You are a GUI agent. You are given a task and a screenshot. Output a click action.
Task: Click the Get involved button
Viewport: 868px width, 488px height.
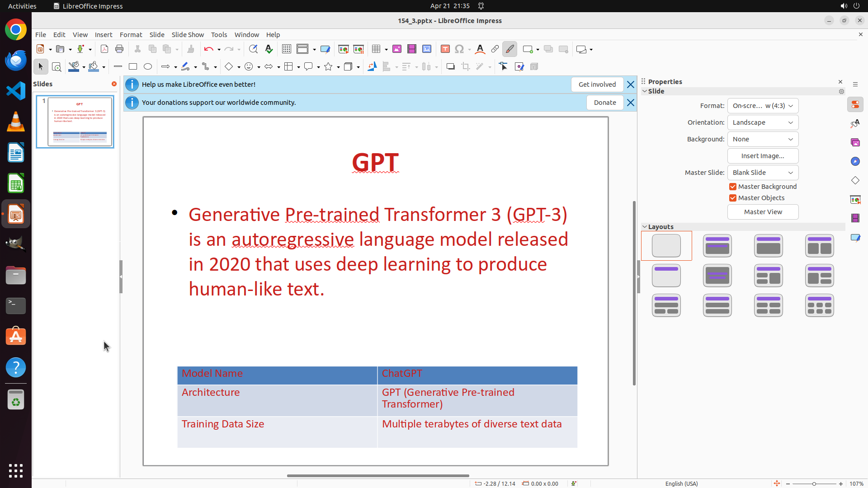[597, 84]
